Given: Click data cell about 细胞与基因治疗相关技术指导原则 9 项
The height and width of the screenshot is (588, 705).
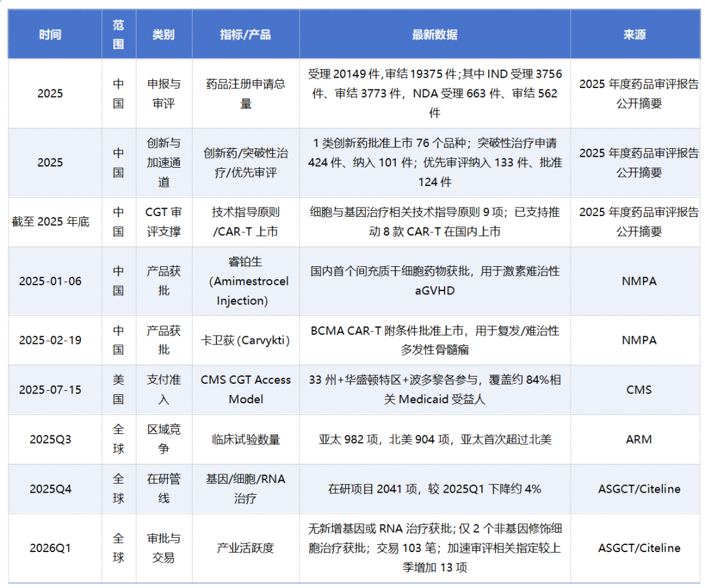Looking at the screenshot, I should click(x=435, y=222).
